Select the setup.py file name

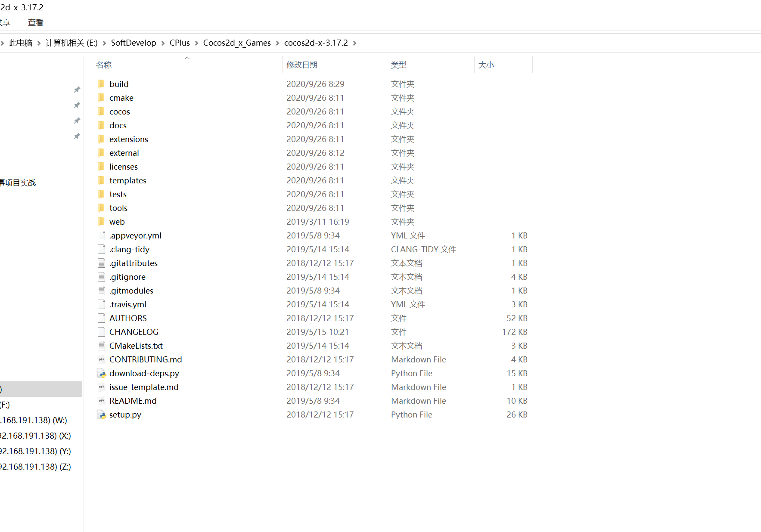click(125, 414)
